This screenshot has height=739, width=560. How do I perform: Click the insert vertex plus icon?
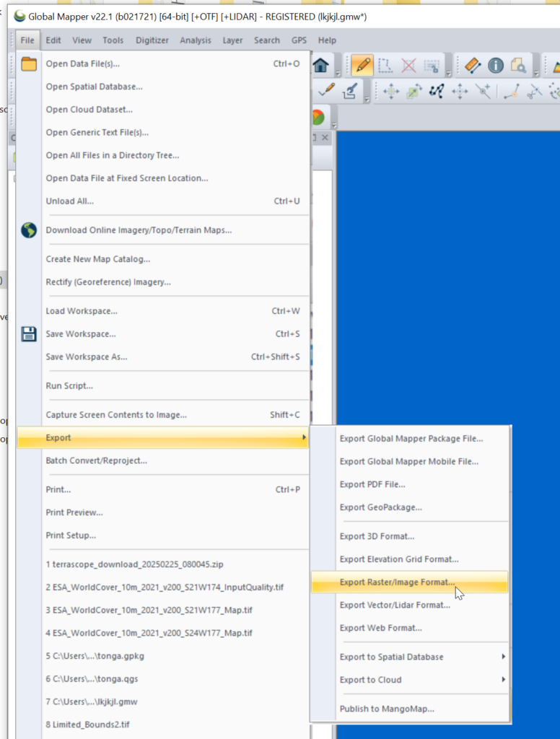point(484,90)
